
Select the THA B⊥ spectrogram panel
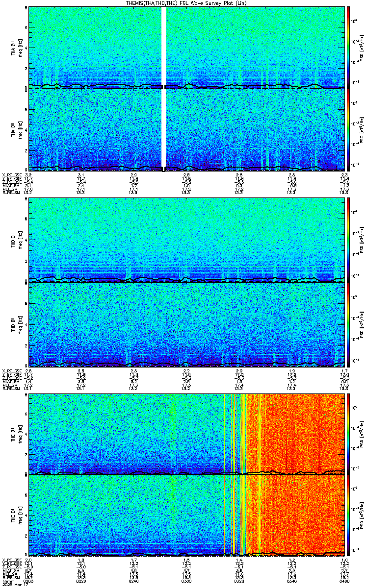186,48
